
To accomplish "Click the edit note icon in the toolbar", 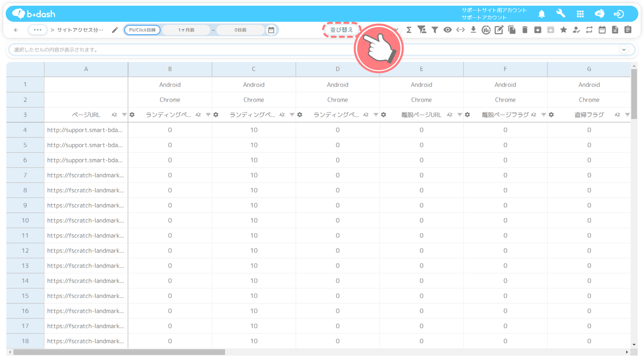I will coord(499,30).
